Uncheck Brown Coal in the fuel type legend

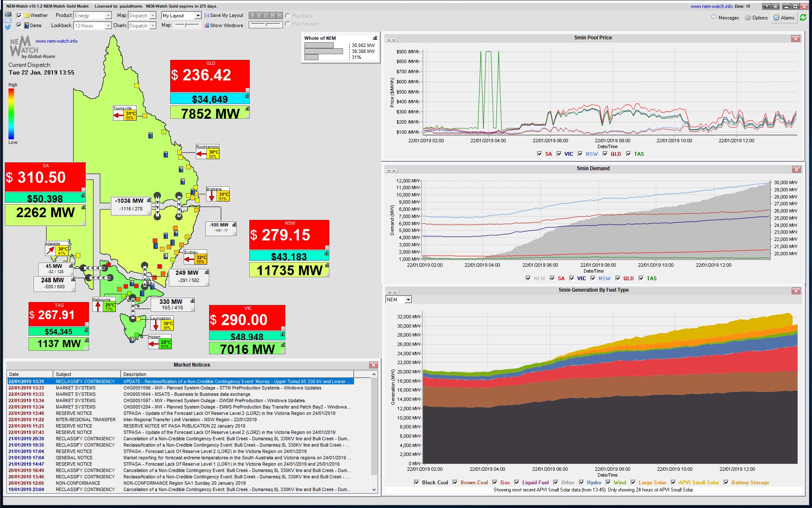coord(455,482)
